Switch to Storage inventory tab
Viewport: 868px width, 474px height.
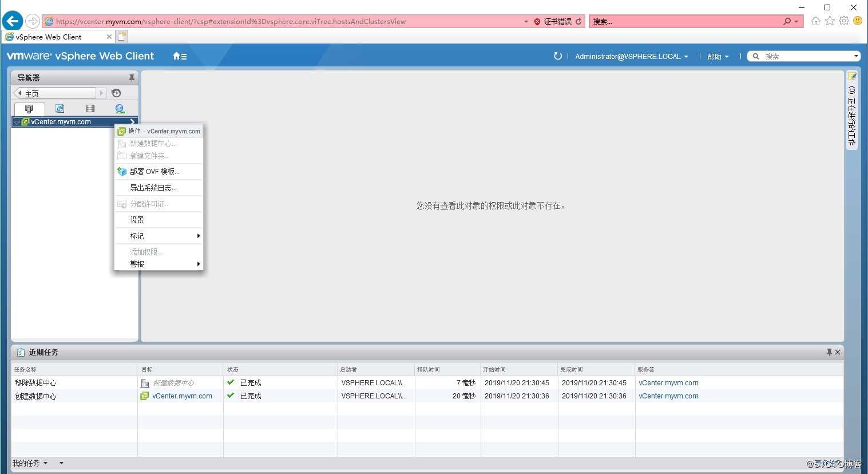(90, 109)
